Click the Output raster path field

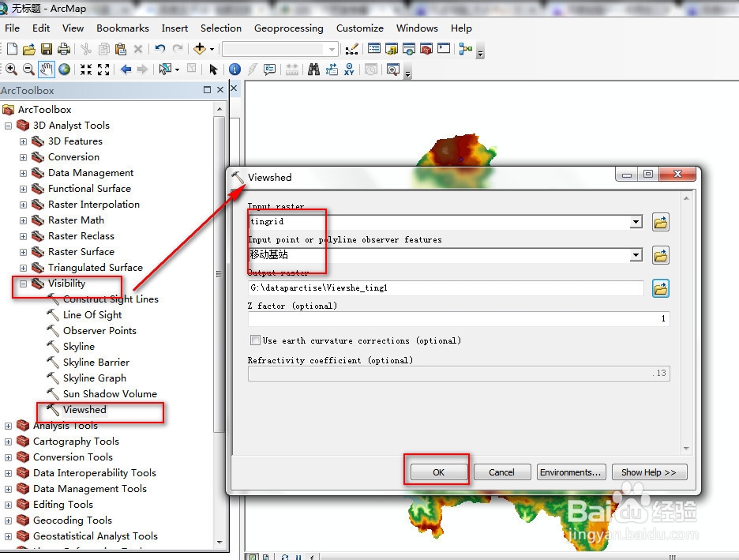[x=446, y=288]
